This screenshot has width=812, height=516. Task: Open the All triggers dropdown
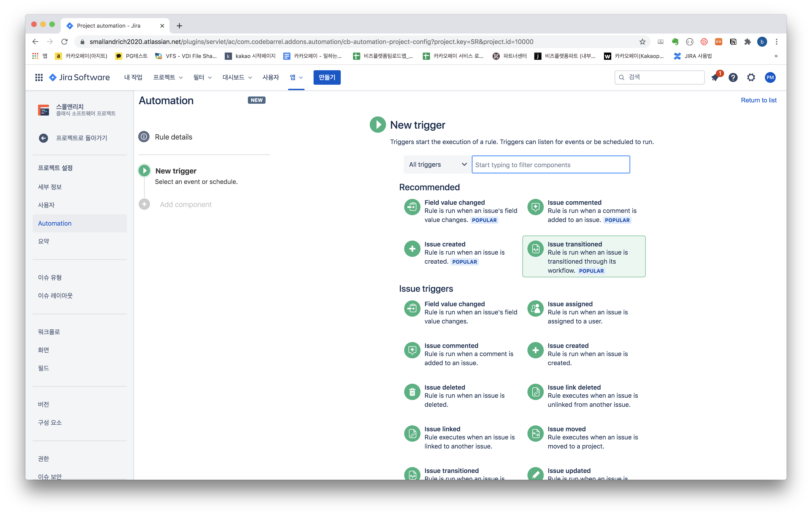pyautogui.click(x=437, y=164)
